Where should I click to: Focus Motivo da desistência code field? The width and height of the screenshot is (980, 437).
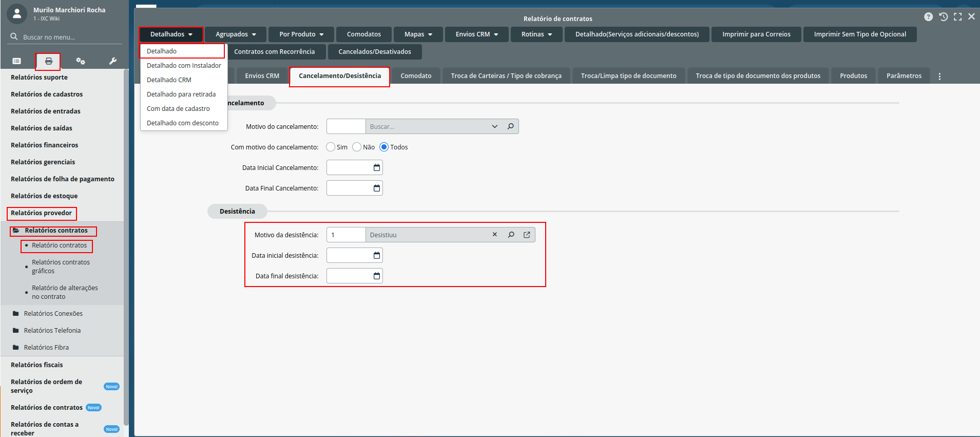click(x=346, y=235)
